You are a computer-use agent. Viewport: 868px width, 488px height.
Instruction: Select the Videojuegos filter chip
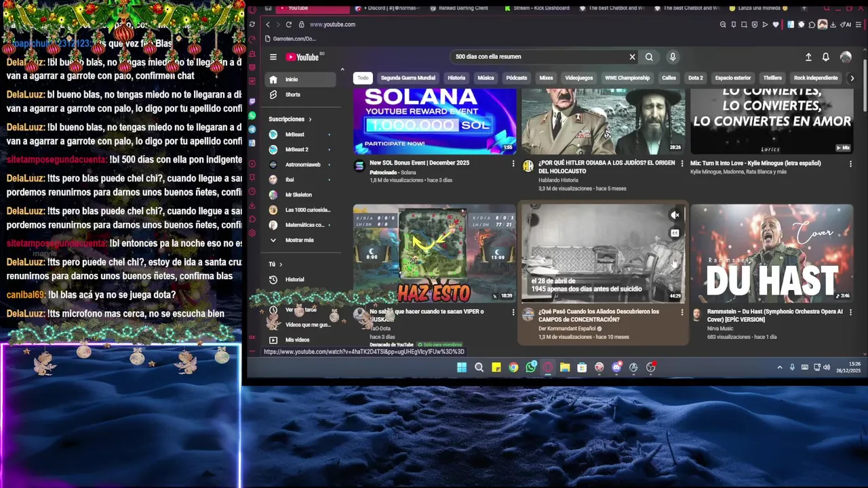pyautogui.click(x=579, y=78)
